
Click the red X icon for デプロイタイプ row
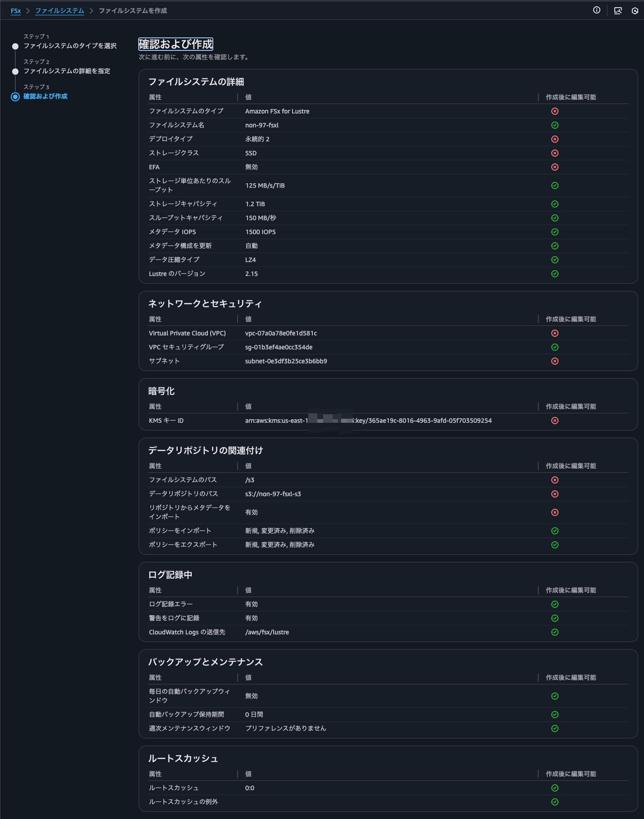555,139
